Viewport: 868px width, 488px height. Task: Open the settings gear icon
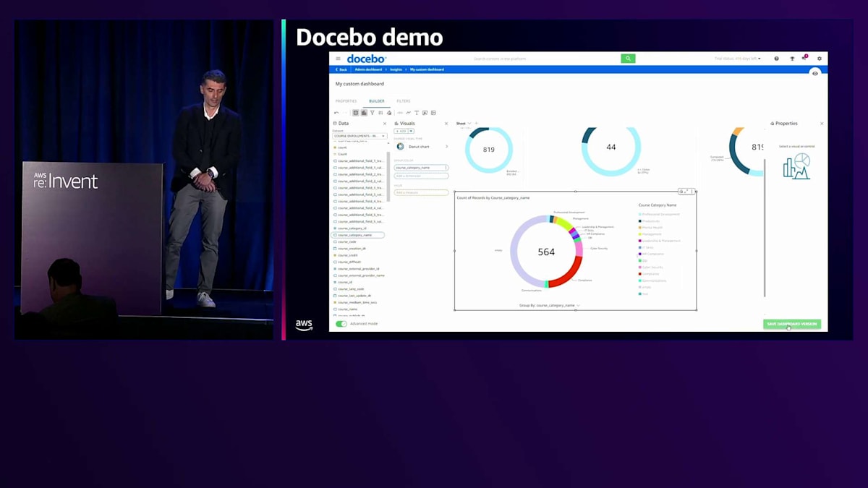pos(820,59)
